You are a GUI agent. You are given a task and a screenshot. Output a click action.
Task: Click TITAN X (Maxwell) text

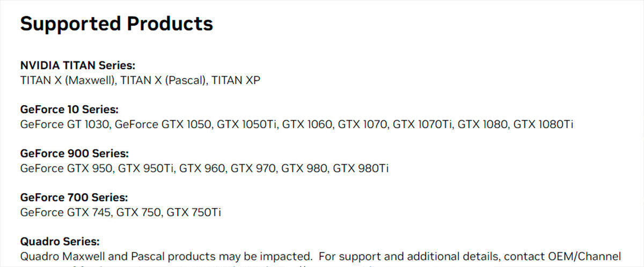click(x=67, y=80)
